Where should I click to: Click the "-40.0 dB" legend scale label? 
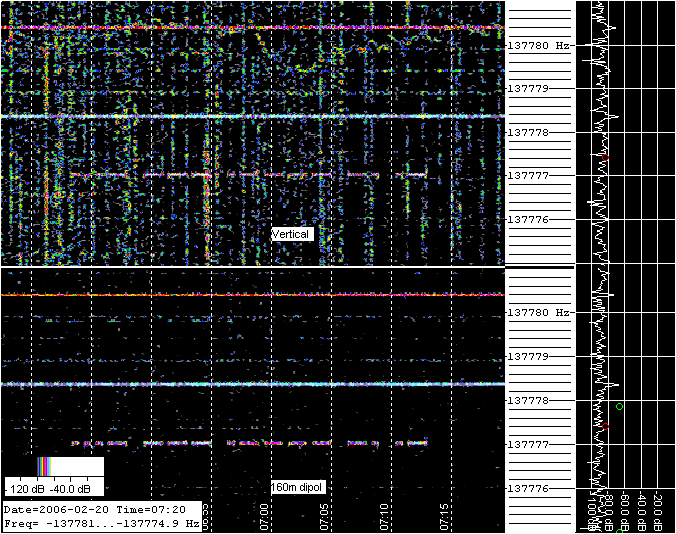(x=70, y=489)
